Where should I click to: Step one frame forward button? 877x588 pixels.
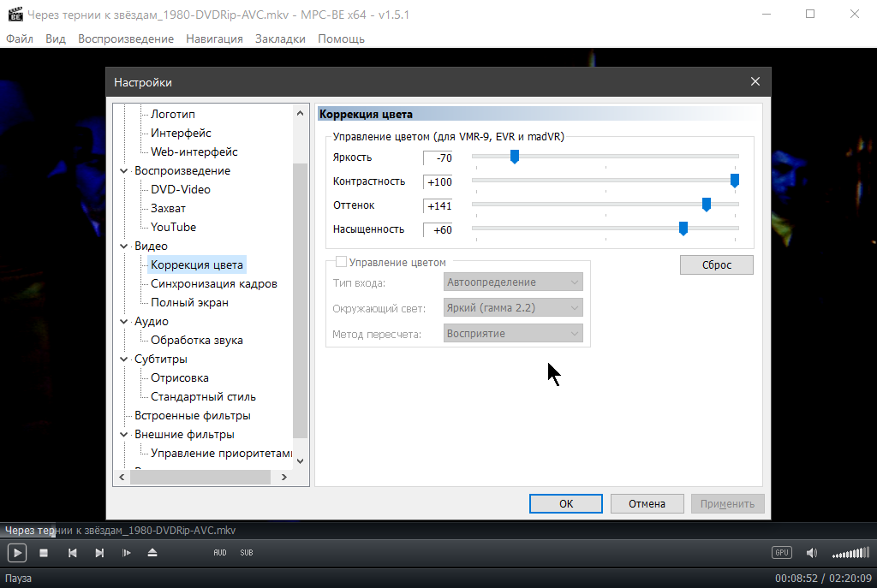[x=127, y=553]
